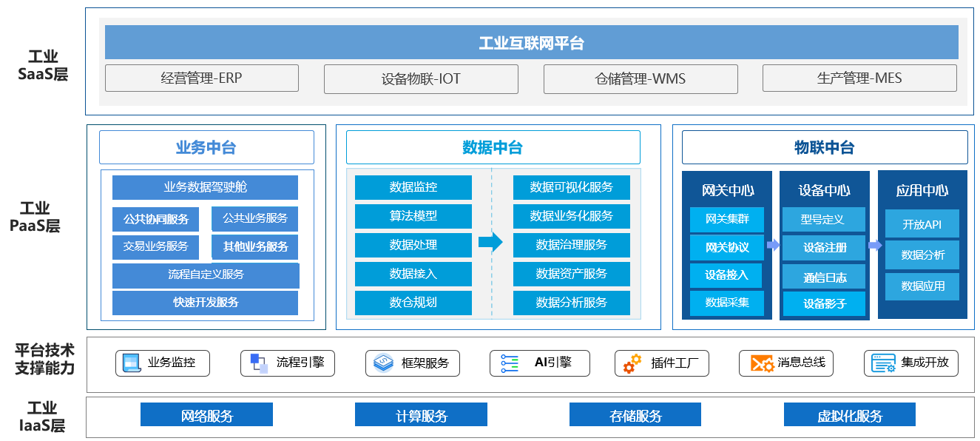Open 仓储管理-WMS module

coord(640,78)
